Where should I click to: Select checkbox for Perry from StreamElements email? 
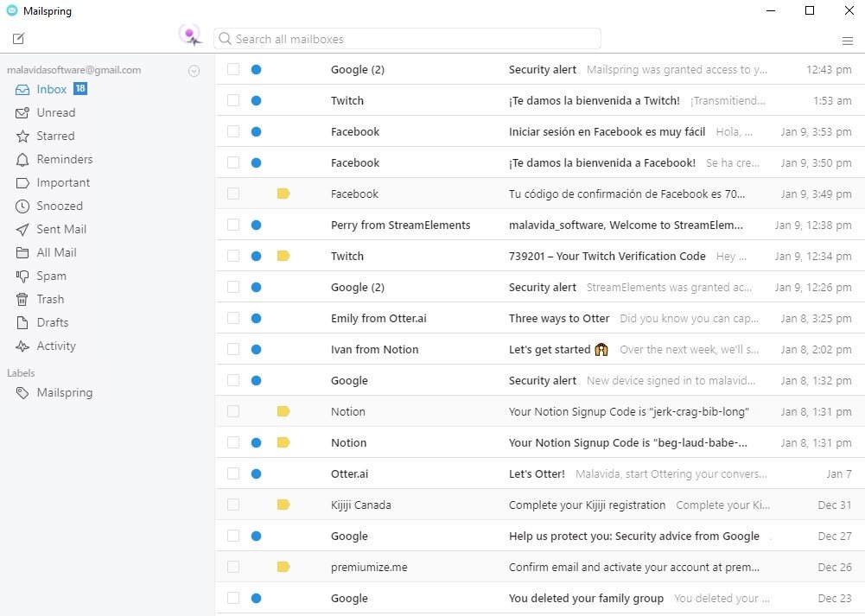[233, 225]
